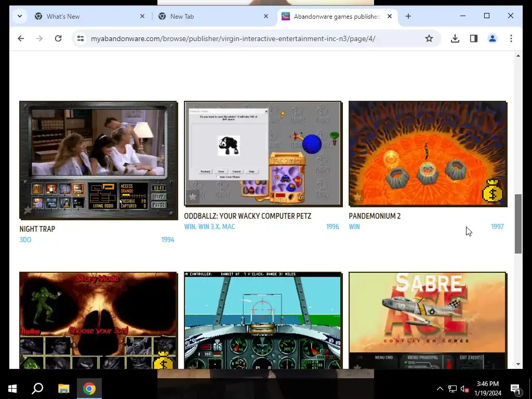The width and height of the screenshot is (532, 399).
Task: Close the What's New tab
Action: coord(142,16)
